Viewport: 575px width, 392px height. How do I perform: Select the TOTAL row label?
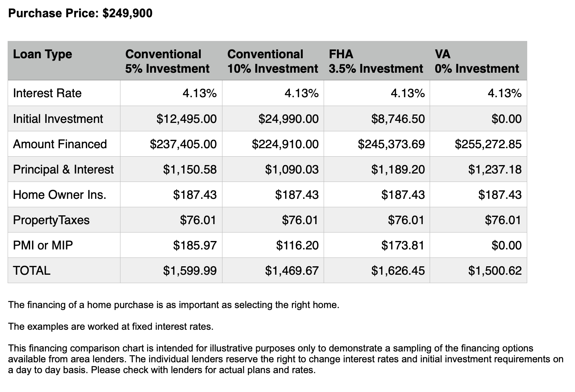coord(32,271)
